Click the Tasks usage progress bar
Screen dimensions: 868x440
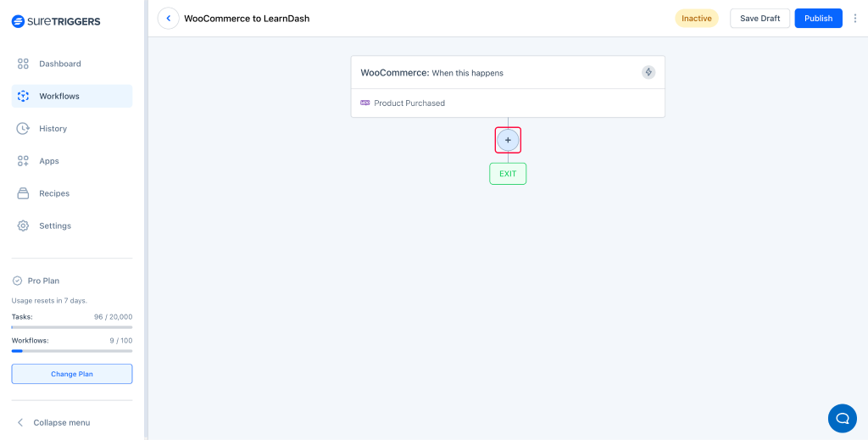(72, 327)
